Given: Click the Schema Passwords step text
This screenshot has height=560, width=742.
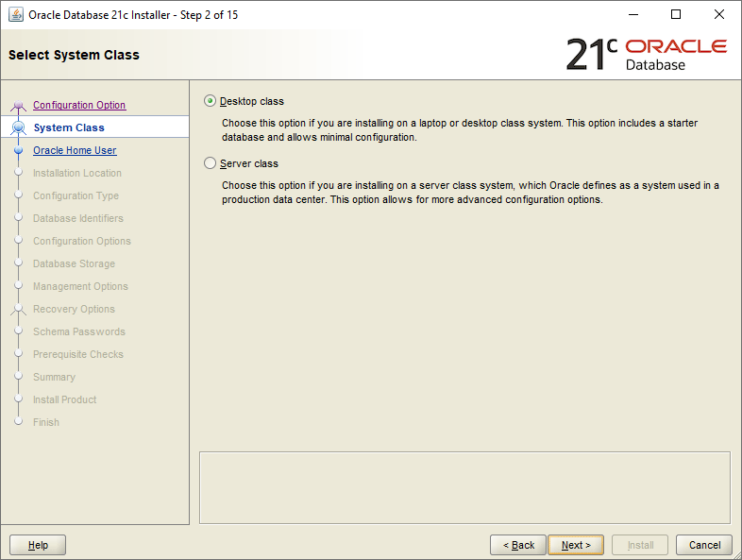Looking at the screenshot, I should [79, 331].
